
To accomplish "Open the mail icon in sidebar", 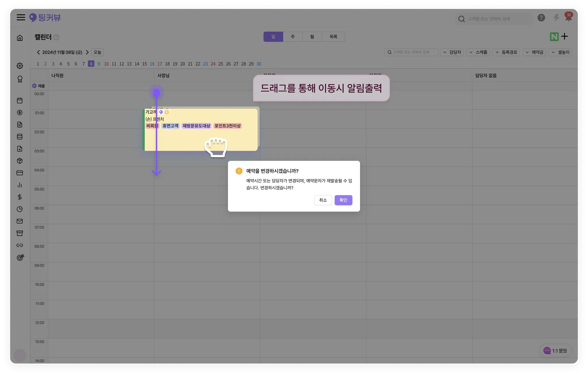I will pos(20,221).
